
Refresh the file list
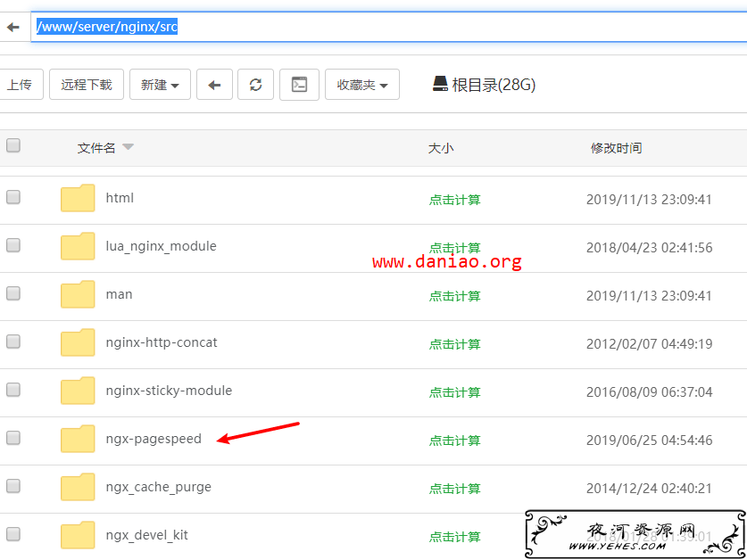point(256,85)
